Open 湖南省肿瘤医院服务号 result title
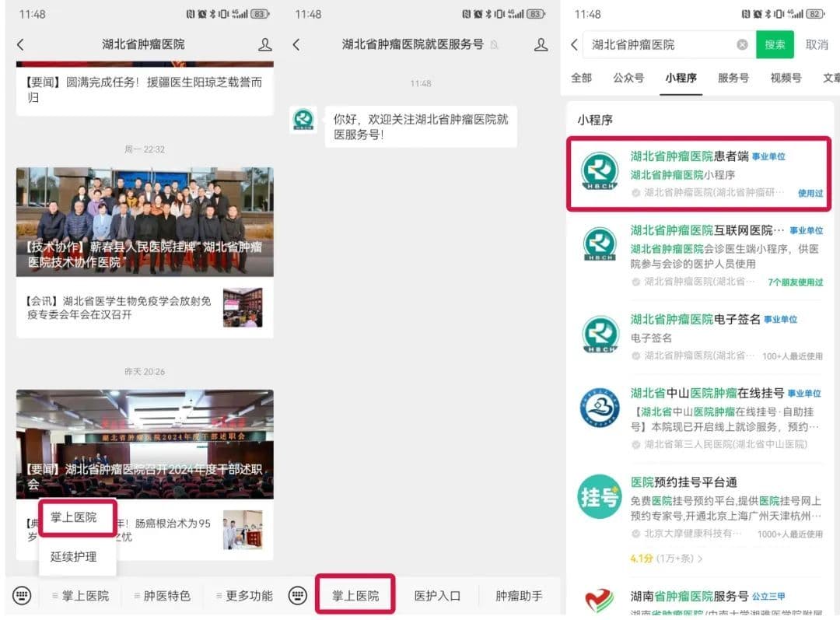 (689, 596)
